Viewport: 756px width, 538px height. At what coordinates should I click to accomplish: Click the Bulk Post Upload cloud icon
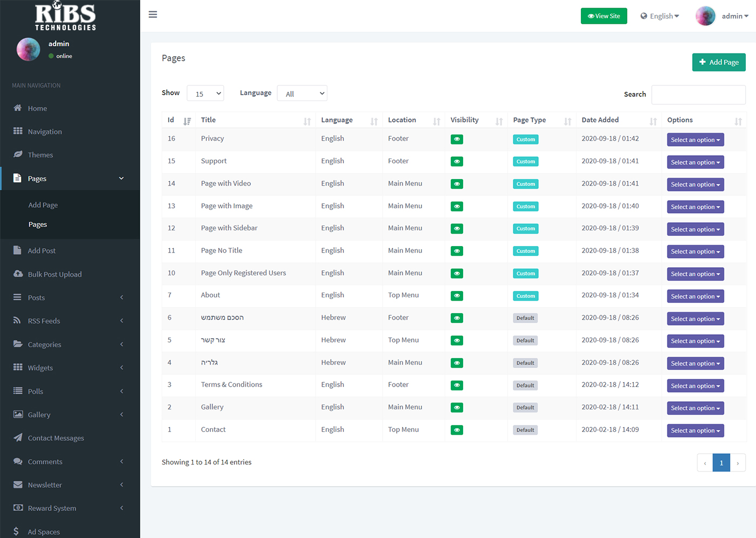click(x=18, y=274)
